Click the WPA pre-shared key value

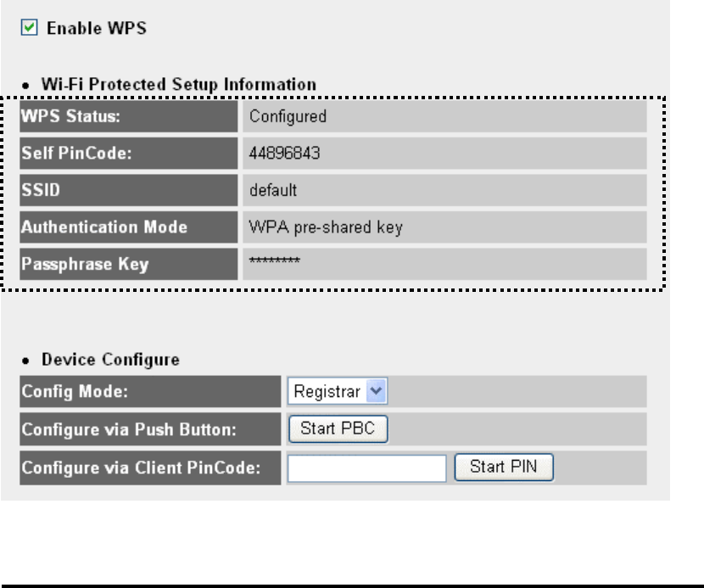(326, 227)
